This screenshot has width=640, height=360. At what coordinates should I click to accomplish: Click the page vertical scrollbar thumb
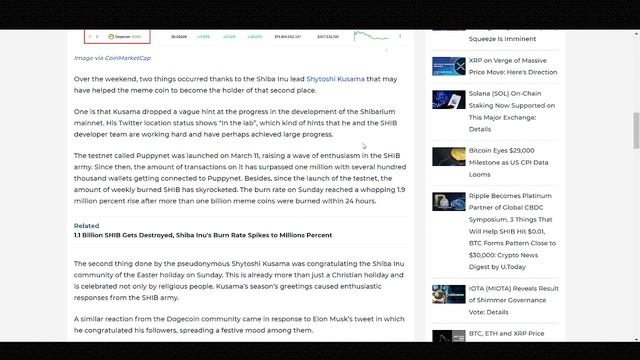(x=636, y=131)
